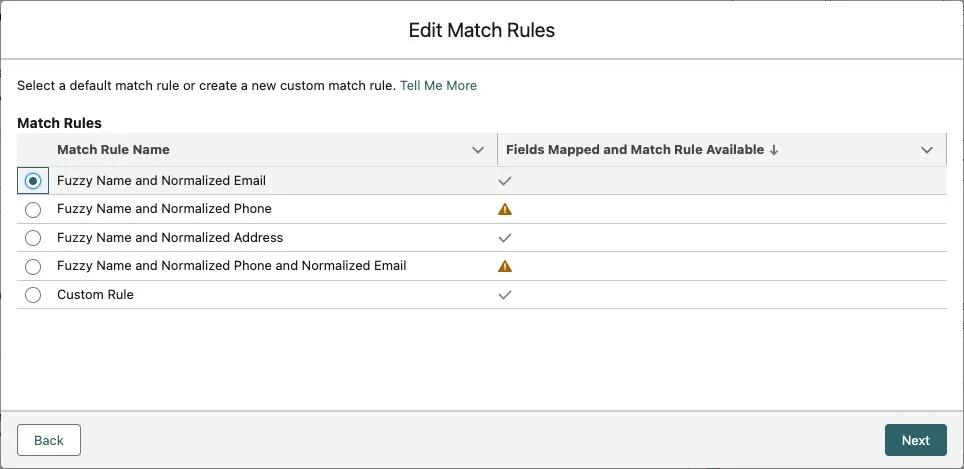
Task: Click Fuzzy Name and Normalized Address row text
Action: 170,238
